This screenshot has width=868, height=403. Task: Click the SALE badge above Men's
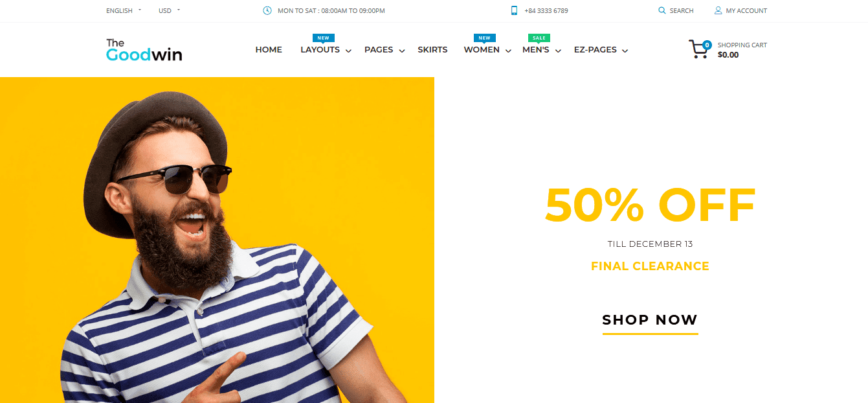(x=539, y=38)
